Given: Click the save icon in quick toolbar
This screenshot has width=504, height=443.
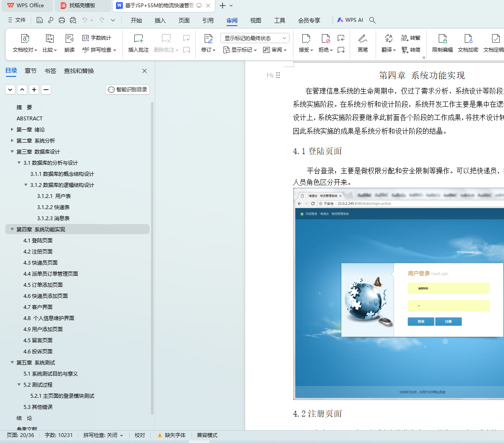Looking at the screenshot, I should [40, 20].
